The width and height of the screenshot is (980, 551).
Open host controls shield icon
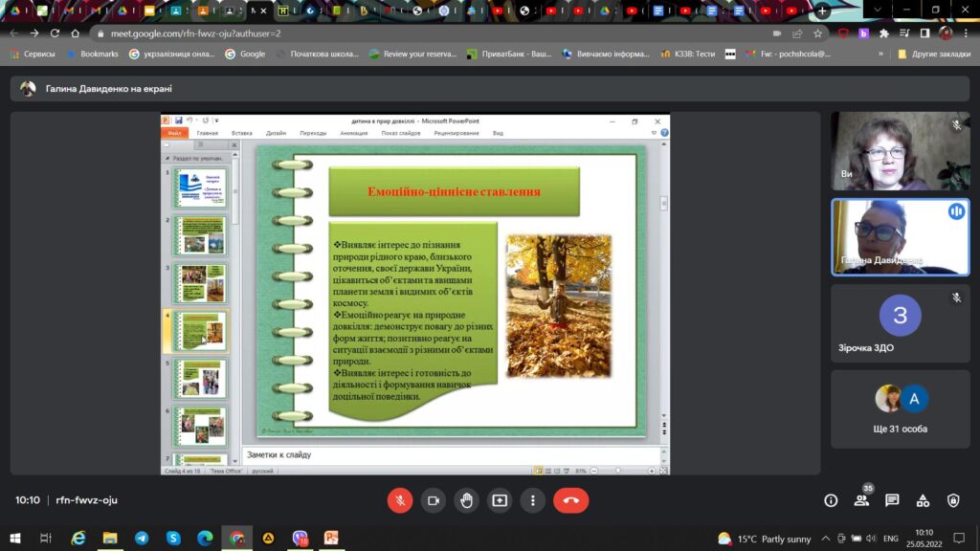click(953, 499)
